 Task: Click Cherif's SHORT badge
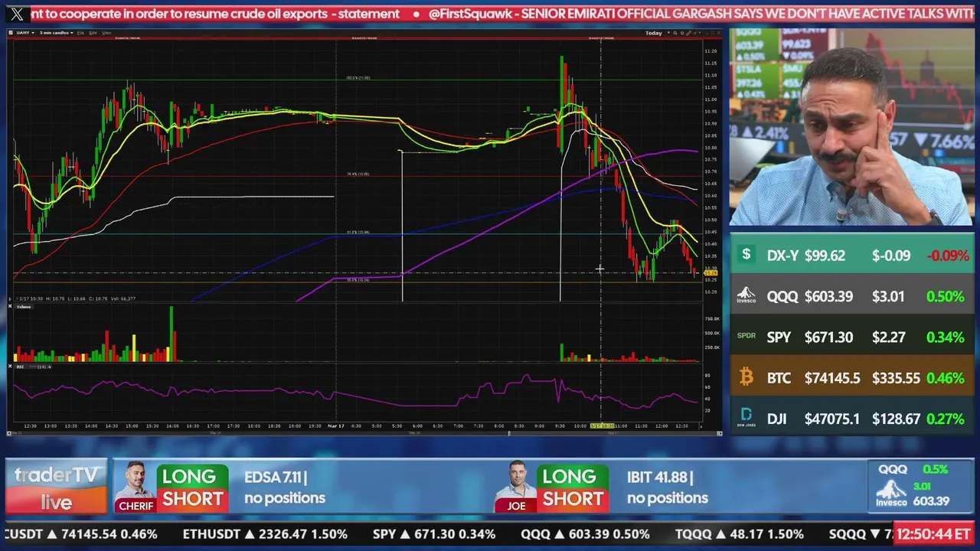pyautogui.click(x=192, y=500)
